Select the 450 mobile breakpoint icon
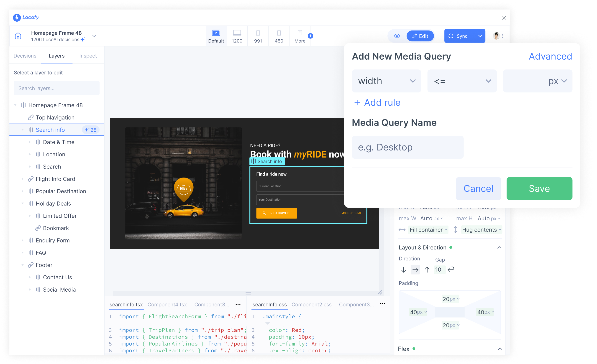The height and width of the screenshot is (364, 597). tap(279, 33)
